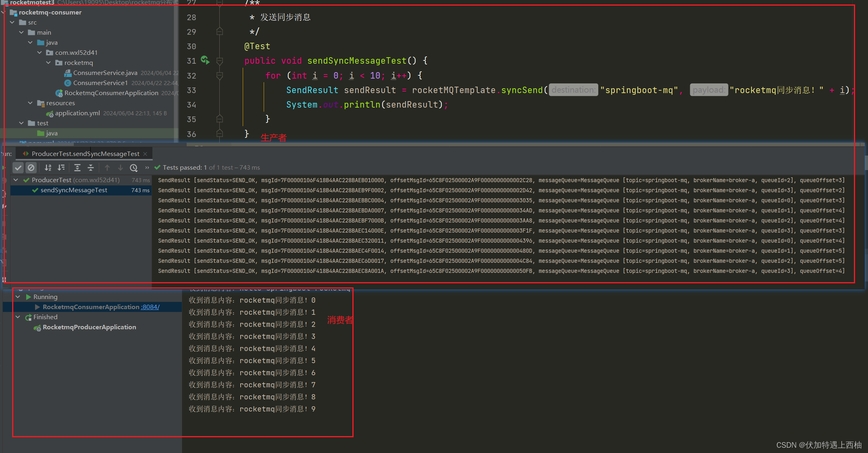Toggle the method fold marker at line 31
The height and width of the screenshot is (453, 868).
pyautogui.click(x=220, y=61)
